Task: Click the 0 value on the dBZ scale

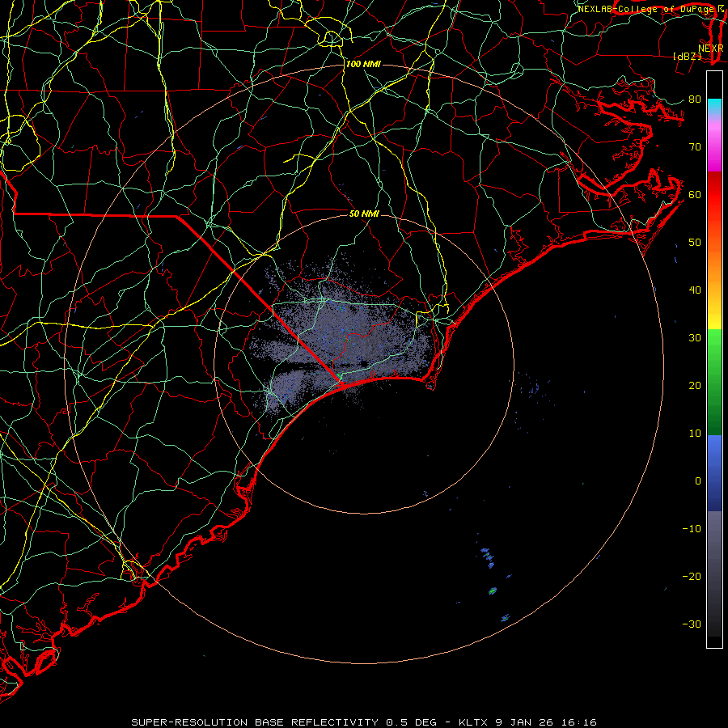Action: coord(698,481)
